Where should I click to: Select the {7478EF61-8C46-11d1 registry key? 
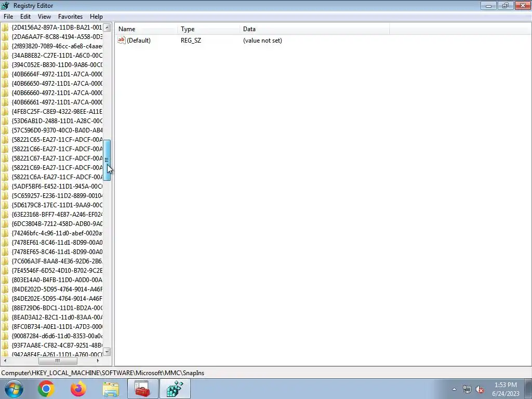(57, 243)
